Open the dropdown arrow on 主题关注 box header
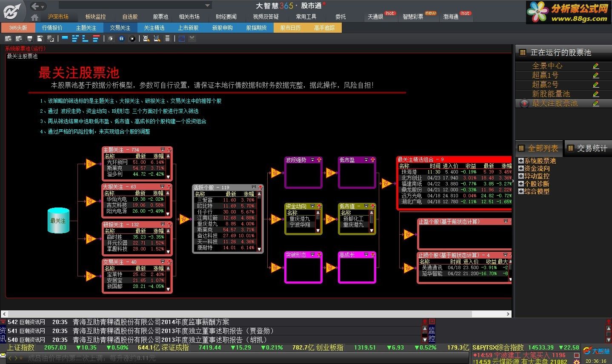612x364 pixels. [x=162, y=150]
